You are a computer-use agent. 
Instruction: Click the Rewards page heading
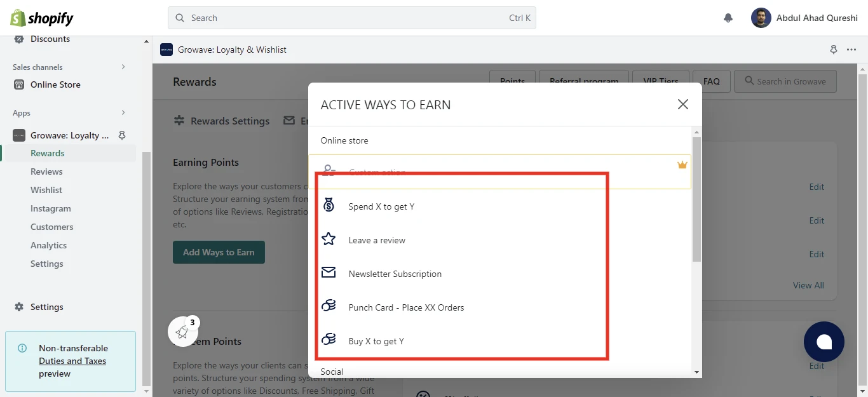pyautogui.click(x=194, y=82)
